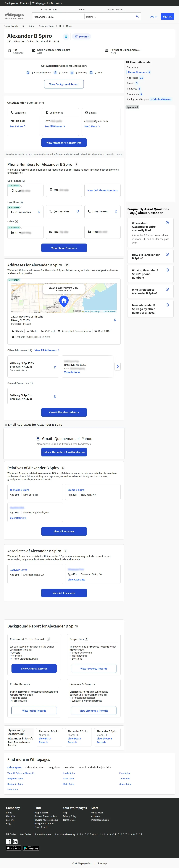Copy landline number (781) 431-9563
Viewport: 179px width, 868px height.
pyautogui.click(x=78, y=212)
